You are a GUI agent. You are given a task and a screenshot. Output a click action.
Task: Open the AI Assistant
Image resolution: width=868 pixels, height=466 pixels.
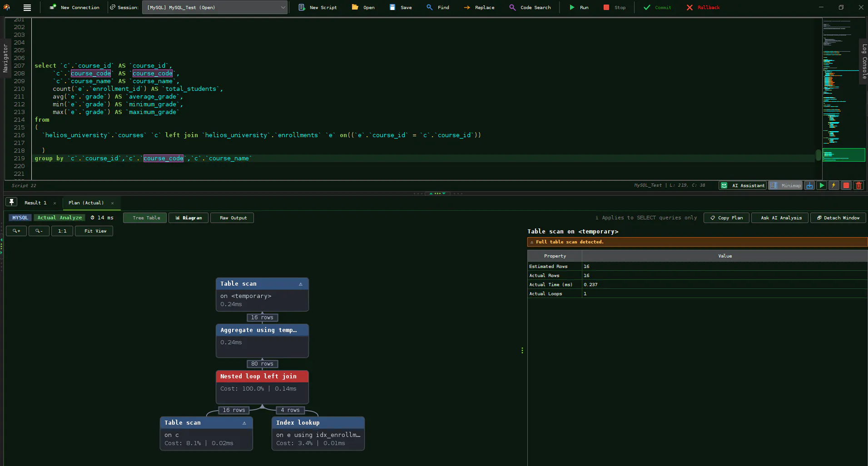click(743, 185)
